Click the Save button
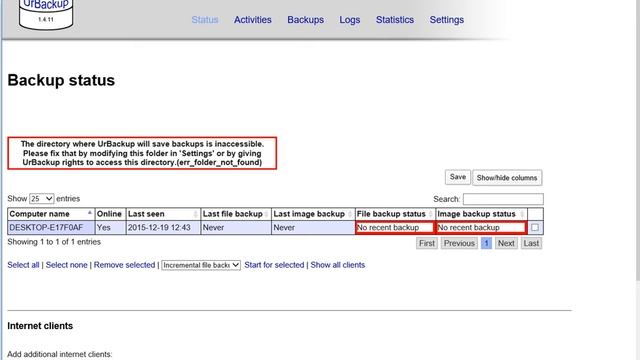 click(458, 177)
